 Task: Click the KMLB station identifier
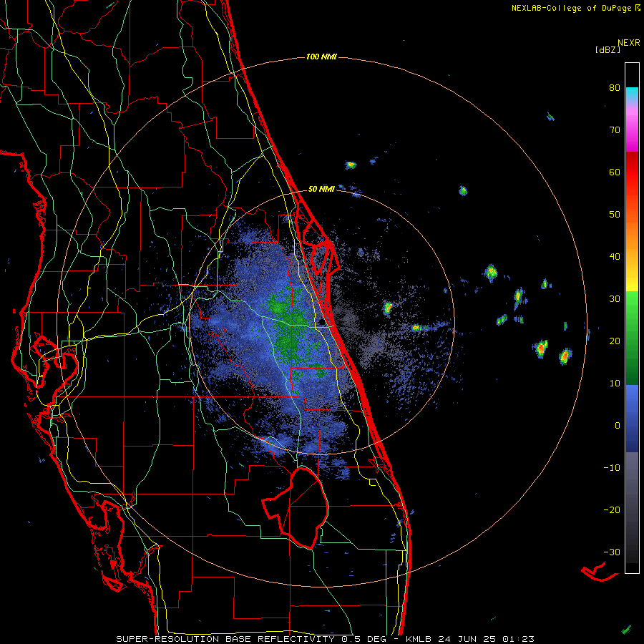click(419, 639)
